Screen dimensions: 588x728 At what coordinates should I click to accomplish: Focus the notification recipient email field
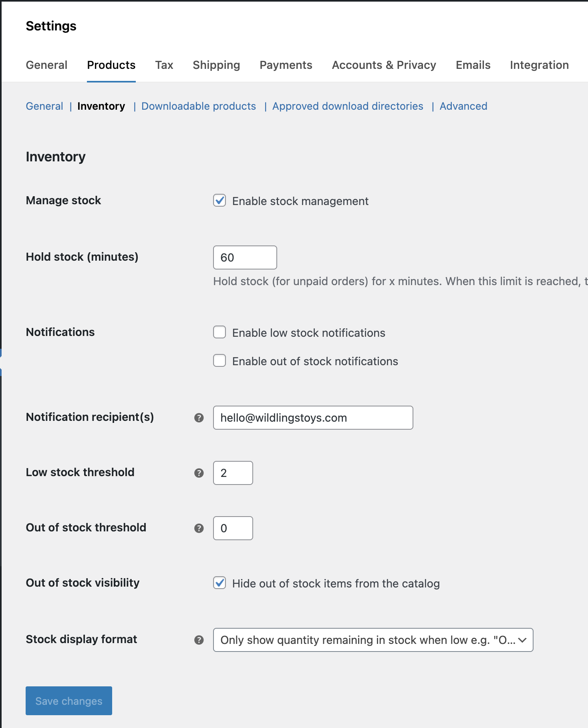click(313, 418)
